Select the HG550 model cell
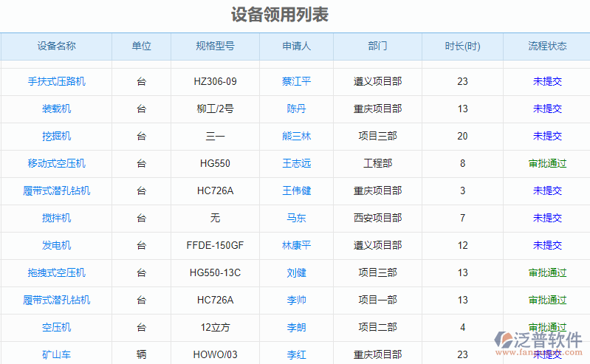This screenshot has width=590, height=364. [x=215, y=163]
